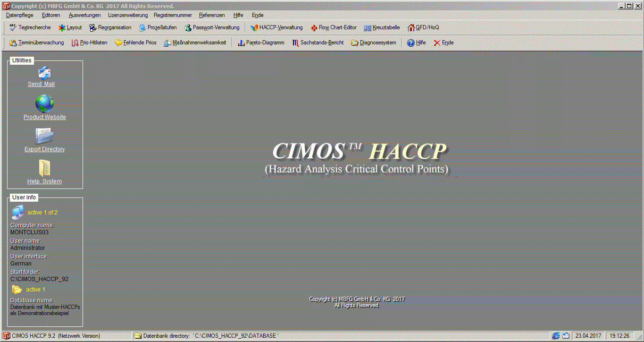Open the Auswertungen menu
Viewport: 644px width, 342px height.
coord(84,15)
